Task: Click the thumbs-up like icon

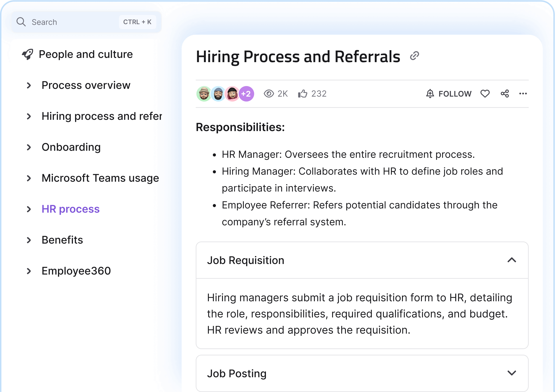Action: [302, 94]
